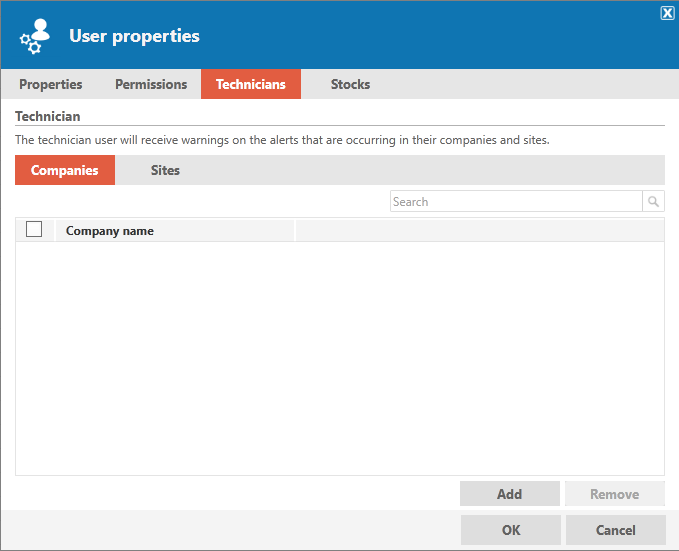Viewport: 679px width, 551px height.
Task: Click the blank column header beside Company name
Action: pos(480,230)
